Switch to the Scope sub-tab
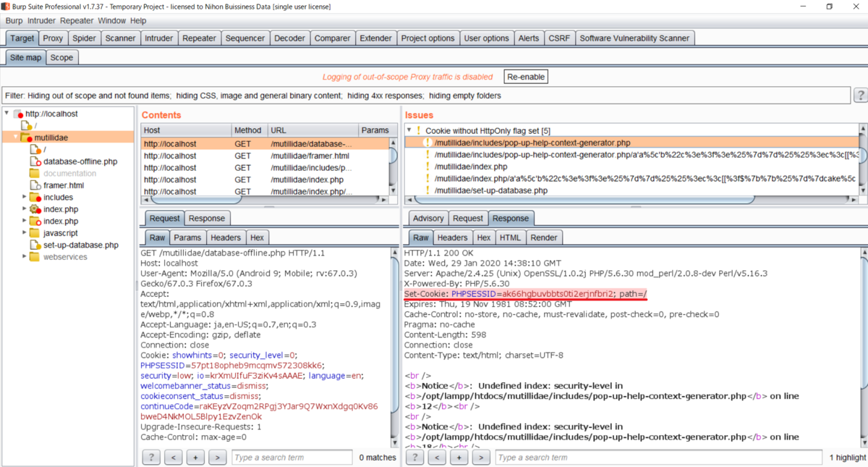Screen dimensions: 868x467 tap(61, 57)
